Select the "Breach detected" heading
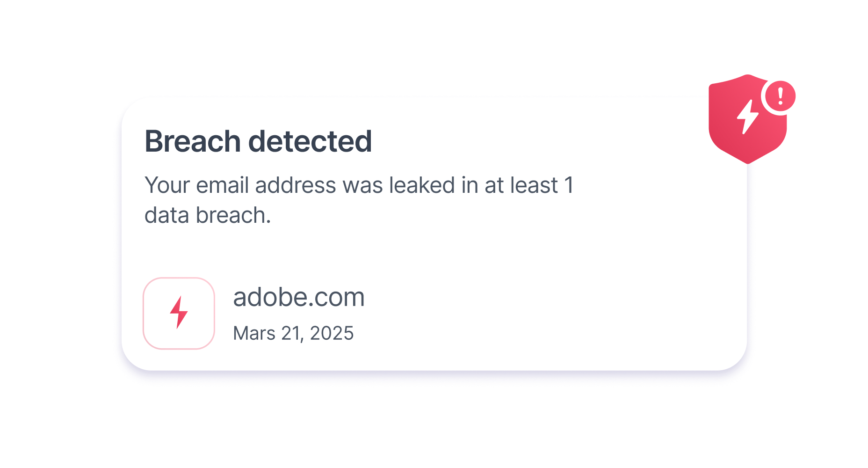Viewport: 868px width, 468px height. click(258, 141)
